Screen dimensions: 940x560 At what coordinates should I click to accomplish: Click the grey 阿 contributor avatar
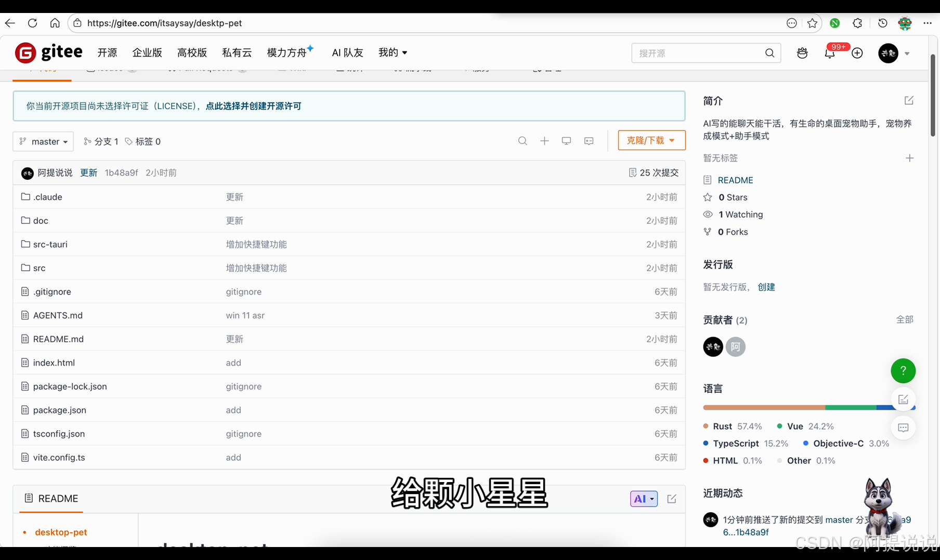click(x=735, y=346)
